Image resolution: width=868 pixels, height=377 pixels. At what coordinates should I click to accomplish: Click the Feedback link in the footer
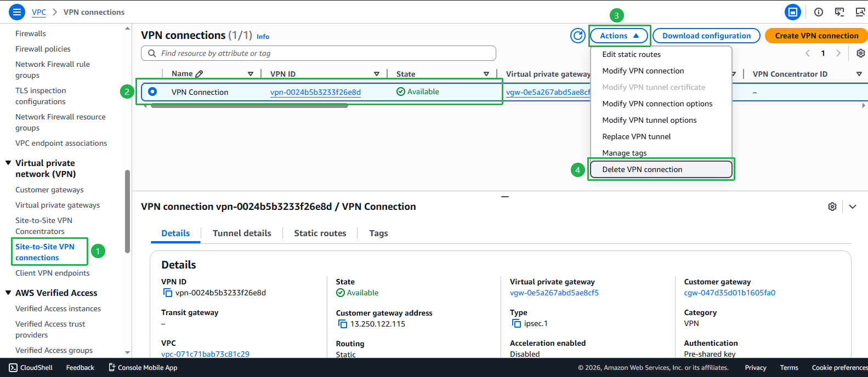click(x=80, y=368)
